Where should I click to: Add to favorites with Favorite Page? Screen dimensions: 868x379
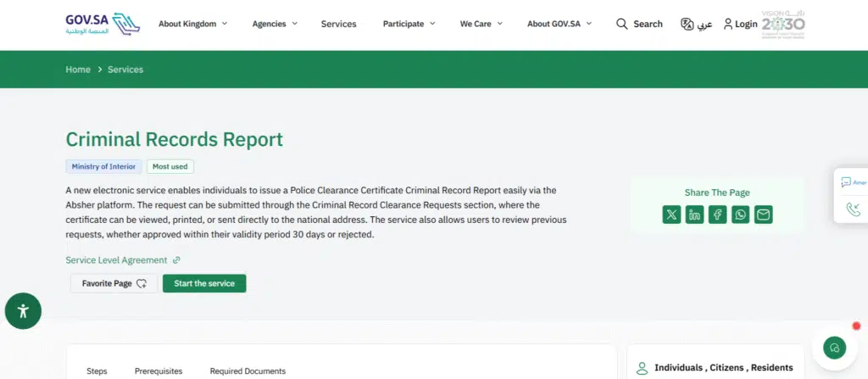click(x=114, y=283)
